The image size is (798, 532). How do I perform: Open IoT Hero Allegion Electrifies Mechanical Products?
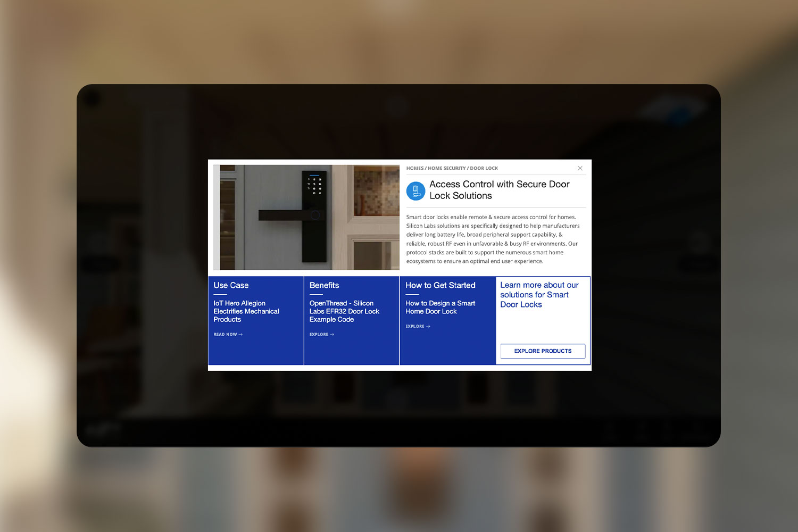click(246, 311)
